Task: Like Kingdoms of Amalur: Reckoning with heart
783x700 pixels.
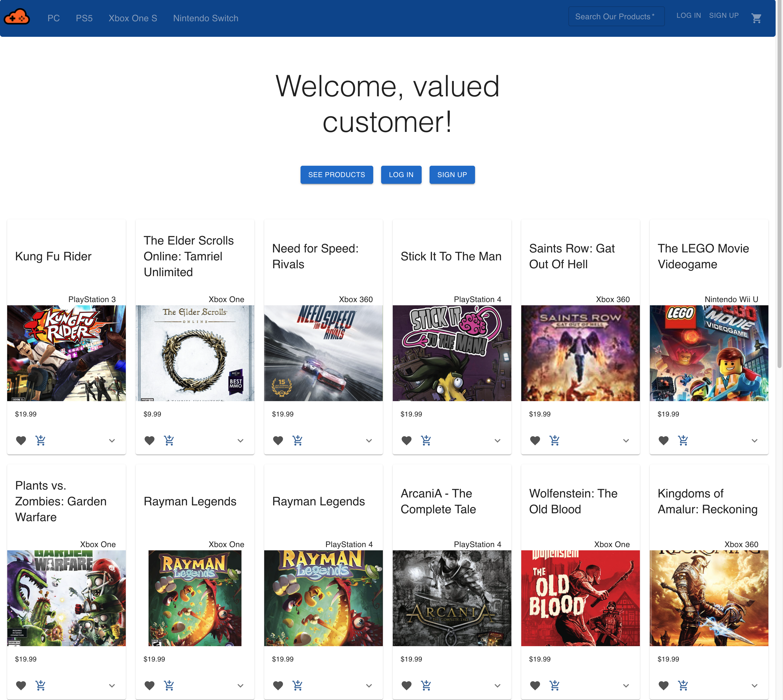Action: [664, 685]
